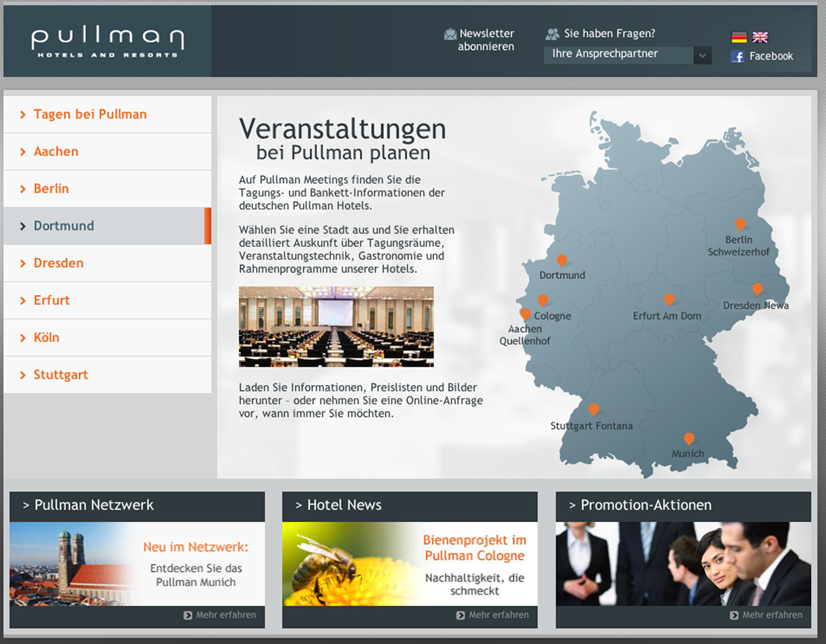The width and height of the screenshot is (826, 644).
Task: Select the Cologne map pin
Action: click(x=543, y=301)
